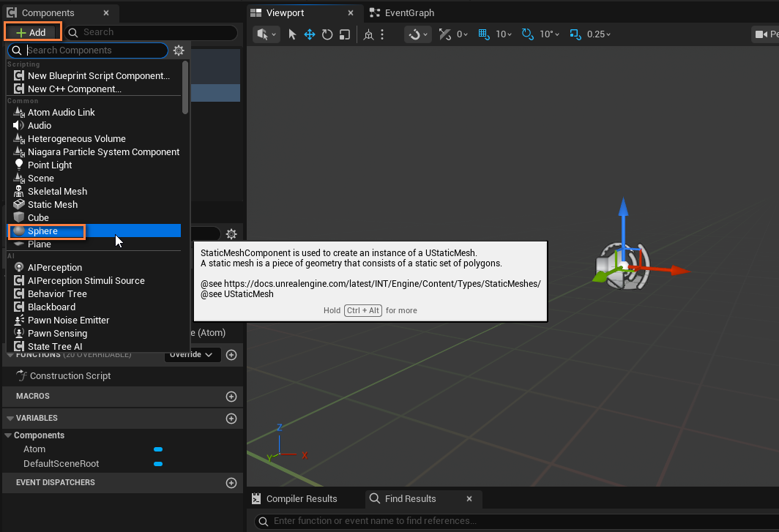Add a Point Light component
Viewport: 779px width, 532px height.
[x=94, y=165]
